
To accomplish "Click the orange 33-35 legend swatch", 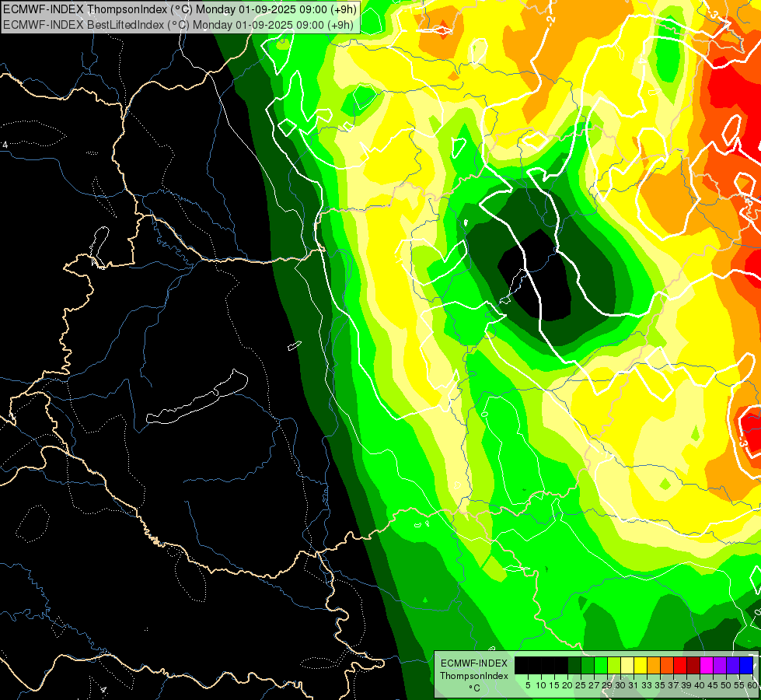I will pos(654,665).
